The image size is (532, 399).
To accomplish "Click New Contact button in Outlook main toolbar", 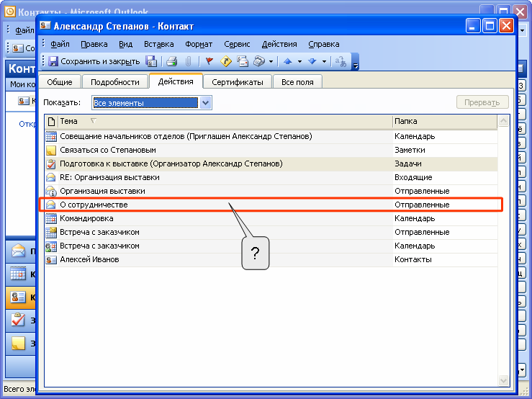I will (23, 48).
